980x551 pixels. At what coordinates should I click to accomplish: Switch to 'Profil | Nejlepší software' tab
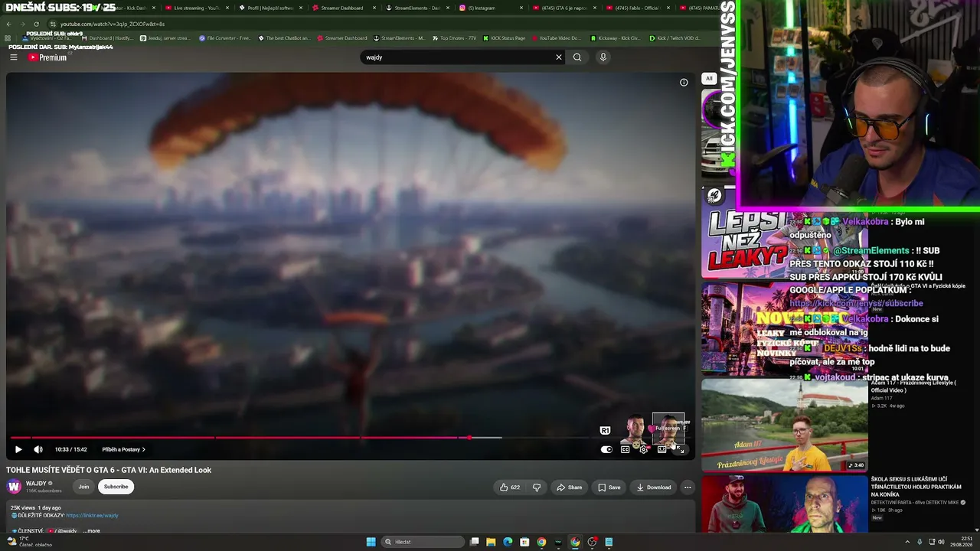point(270,8)
